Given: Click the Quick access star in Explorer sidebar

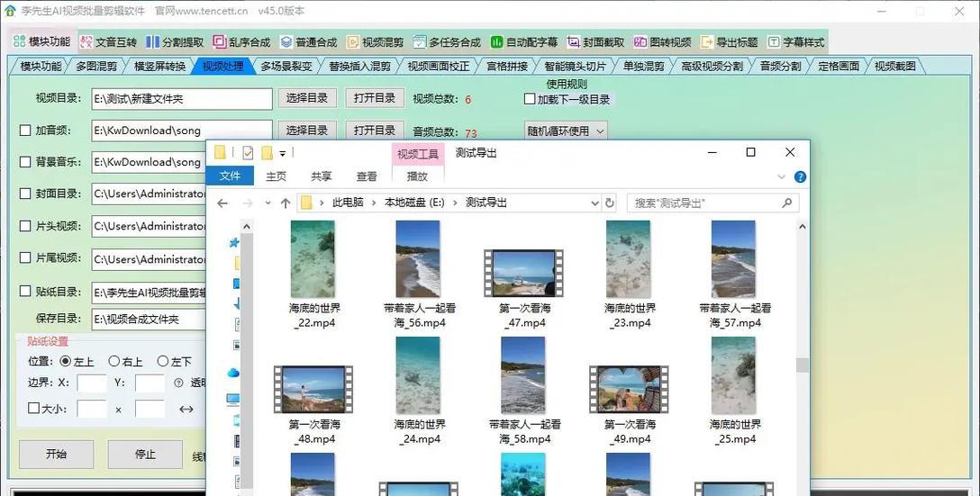Looking at the screenshot, I should click(x=234, y=242).
